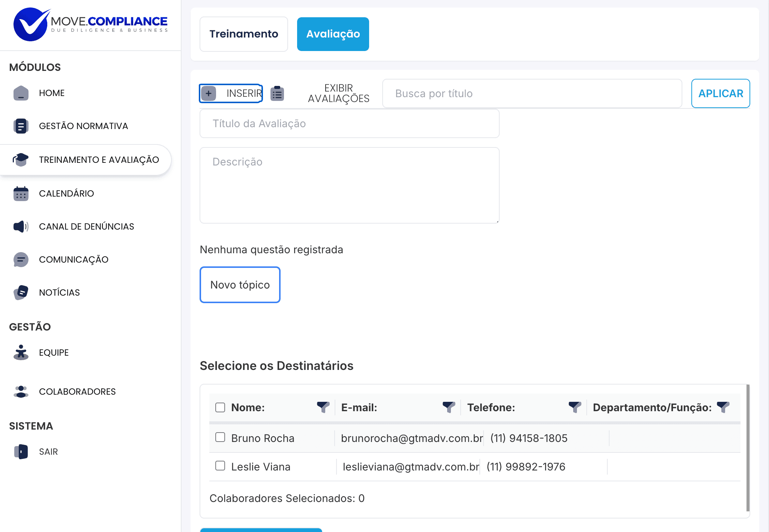Image resolution: width=769 pixels, height=532 pixels.
Task: Open Canal de Denúncias megaphone icon
Action: 21,227
